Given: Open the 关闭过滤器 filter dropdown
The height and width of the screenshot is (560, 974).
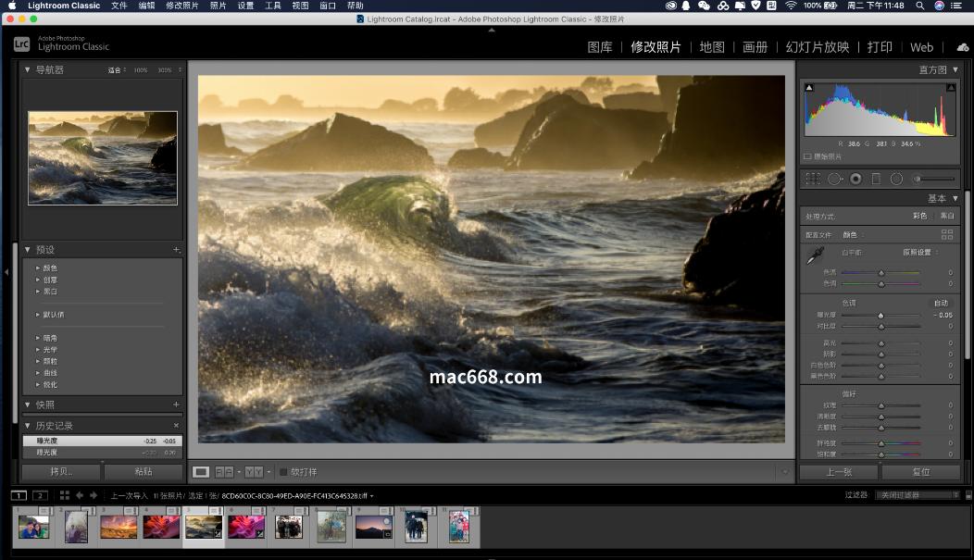Looking at the screenshot, I should tap(917, 495).
